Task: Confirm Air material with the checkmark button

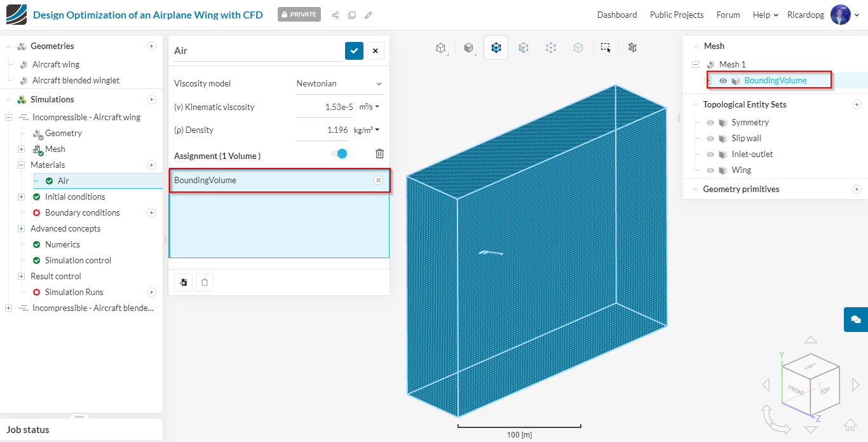Action: pos(354,51)
